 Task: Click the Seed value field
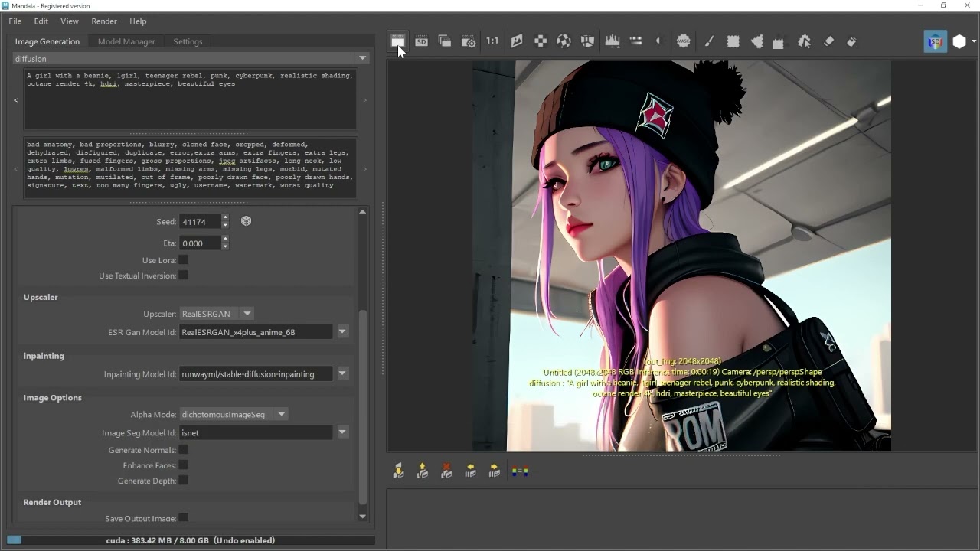200,221
